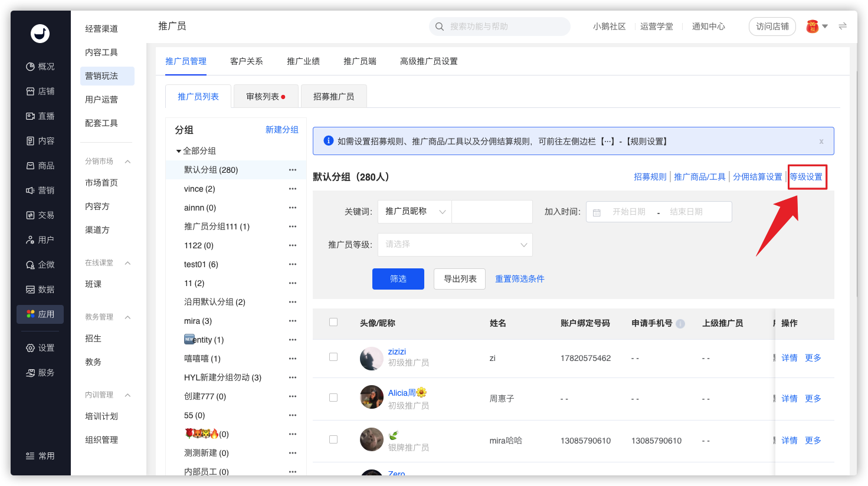Switch to the 审核列表 tab
Image resolution: width=868 pixels, height=486 pixels.
266,97
